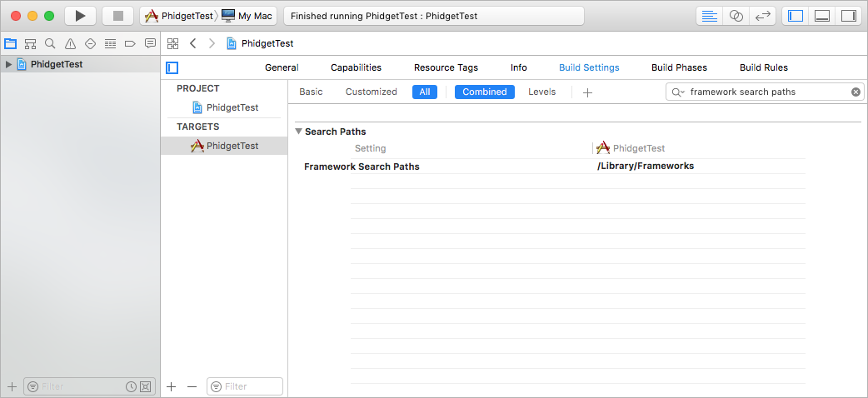Click the build settings search field

[x=765, y=92]
